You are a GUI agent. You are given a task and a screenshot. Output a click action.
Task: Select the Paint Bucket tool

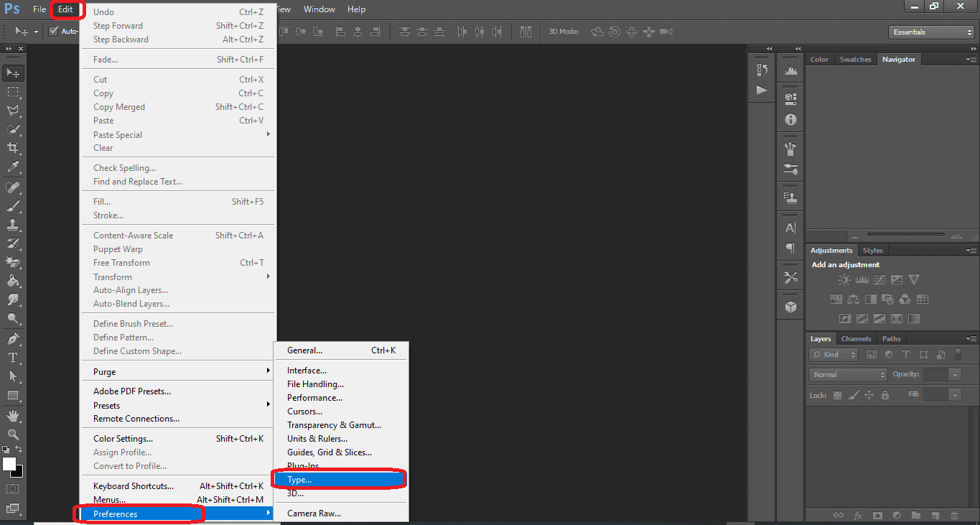(13, 281)
